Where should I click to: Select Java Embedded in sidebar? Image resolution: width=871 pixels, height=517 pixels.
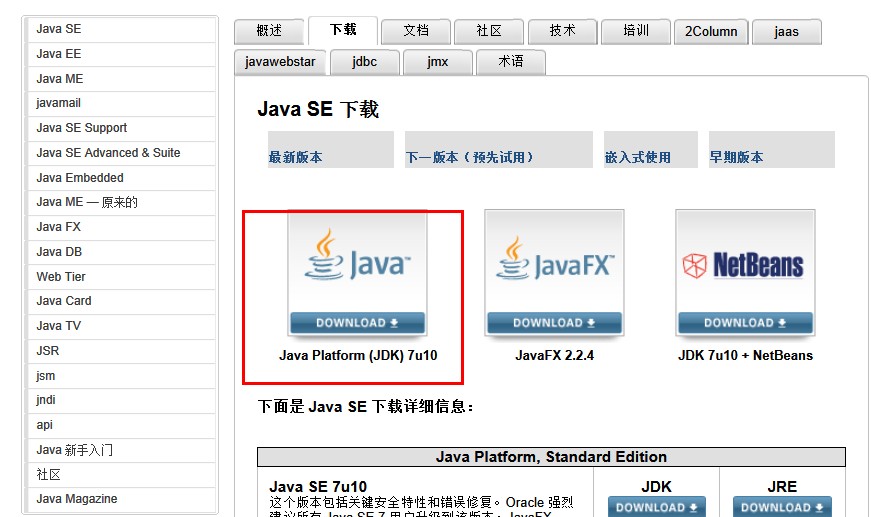pos(121,178)
